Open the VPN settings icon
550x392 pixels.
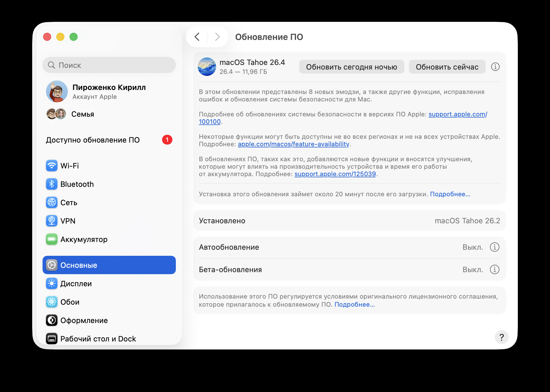pyautogui.click(x=51, y=221)
